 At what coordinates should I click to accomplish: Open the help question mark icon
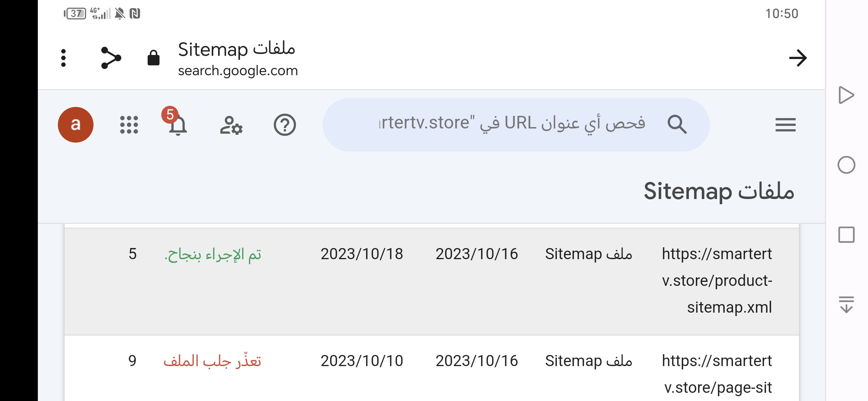coord(285,125)
